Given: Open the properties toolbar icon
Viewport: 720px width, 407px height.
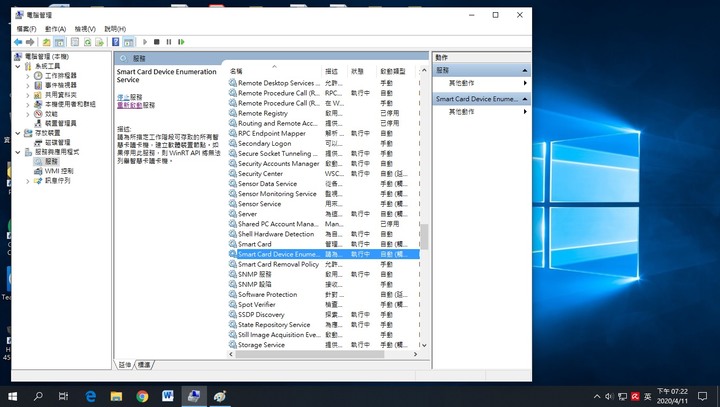Looking at the screenshot, I should click(75, 42).
